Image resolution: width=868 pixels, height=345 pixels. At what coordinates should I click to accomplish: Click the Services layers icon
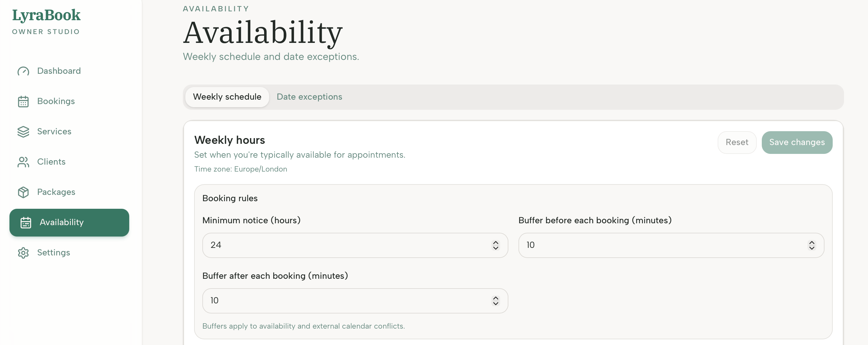click(23, 132)
